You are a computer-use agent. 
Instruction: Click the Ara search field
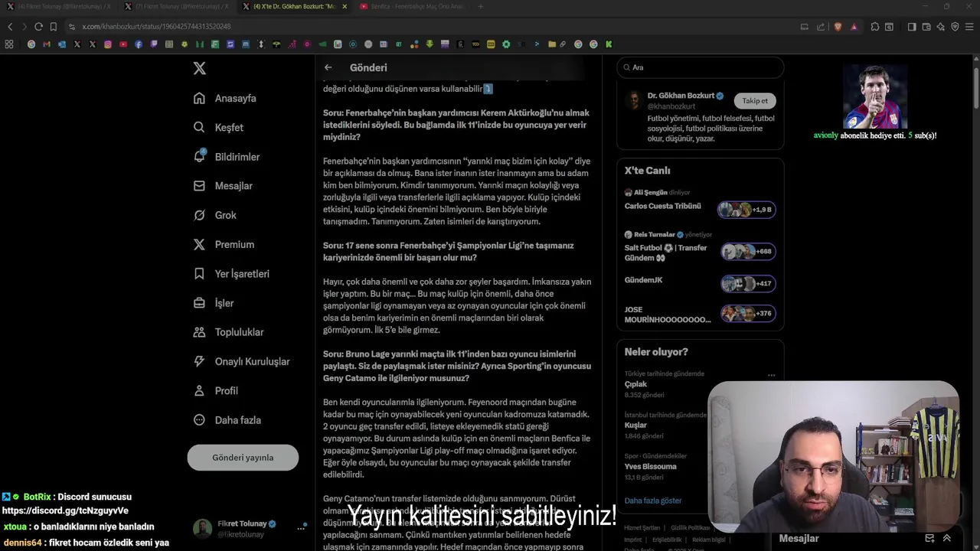pyautogui.click(x=700, y=67)
